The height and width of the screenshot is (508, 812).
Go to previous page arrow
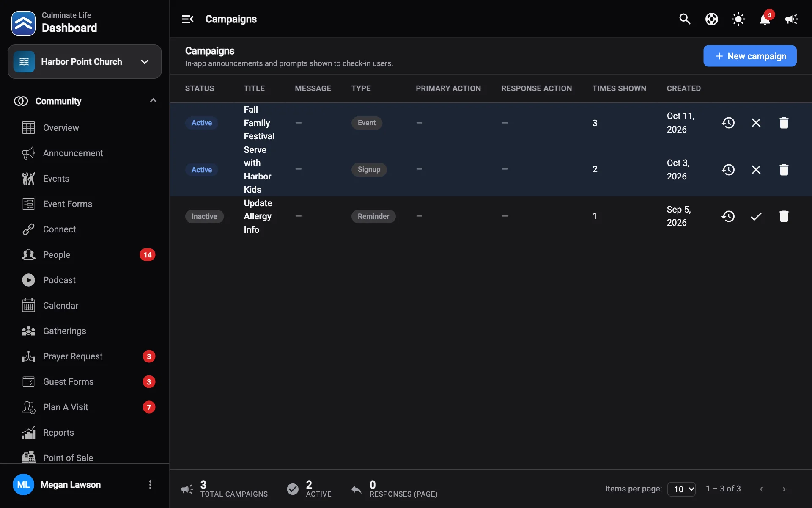pyautogui.click(x=761, y=489)
